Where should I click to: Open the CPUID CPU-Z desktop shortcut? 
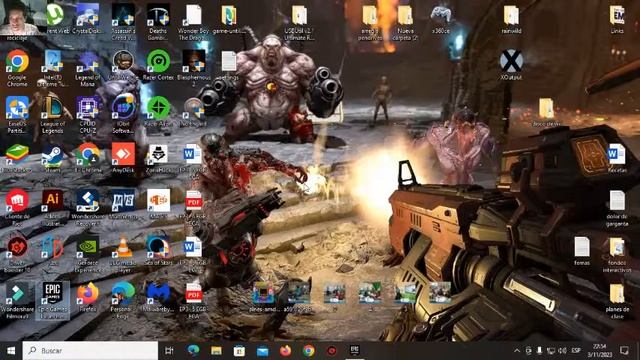88,115
